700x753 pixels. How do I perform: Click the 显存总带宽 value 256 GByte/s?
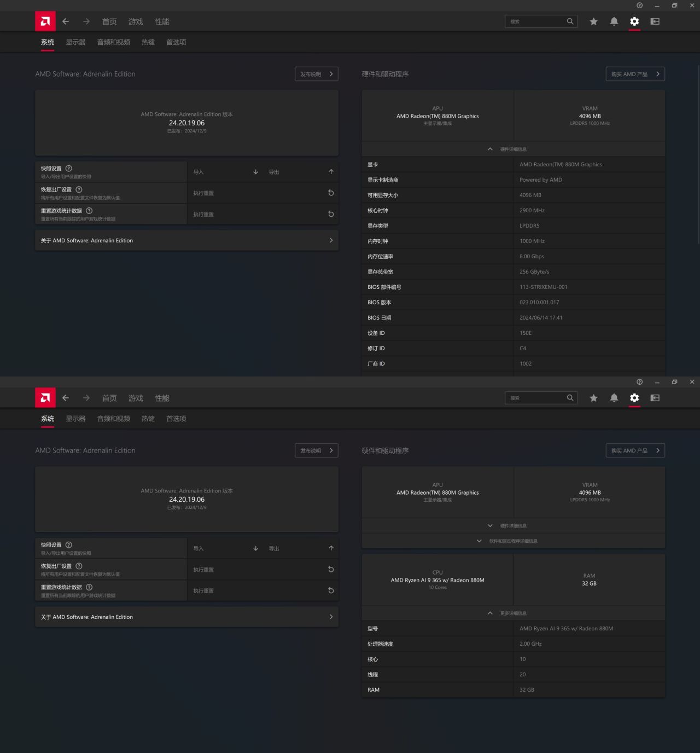point(534,272)
